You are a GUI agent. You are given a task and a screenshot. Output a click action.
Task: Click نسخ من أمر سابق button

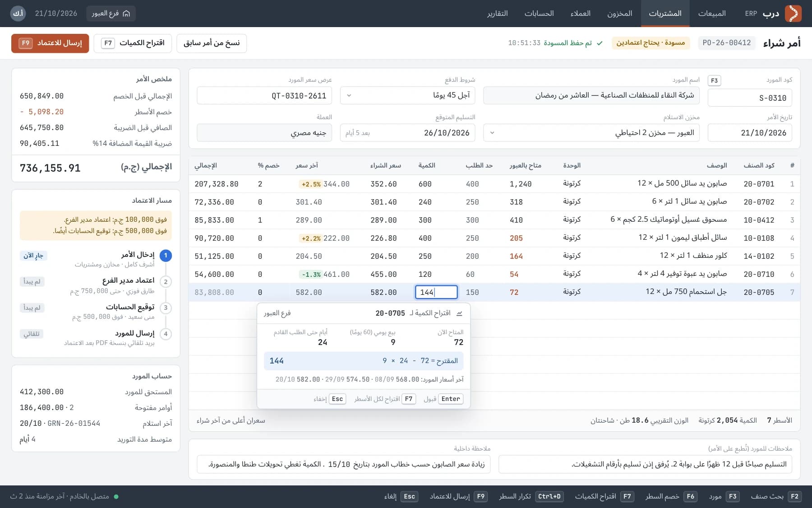pyautogui.click(x=212, y=43)
